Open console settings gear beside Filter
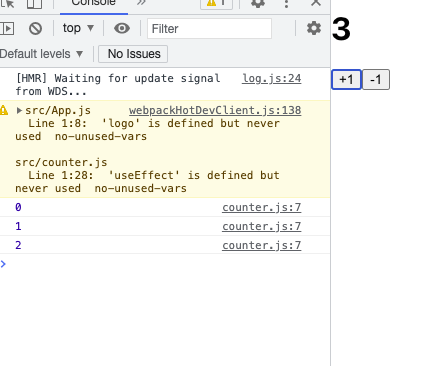Viewport: 431px width, 366px height. [314, 28]
